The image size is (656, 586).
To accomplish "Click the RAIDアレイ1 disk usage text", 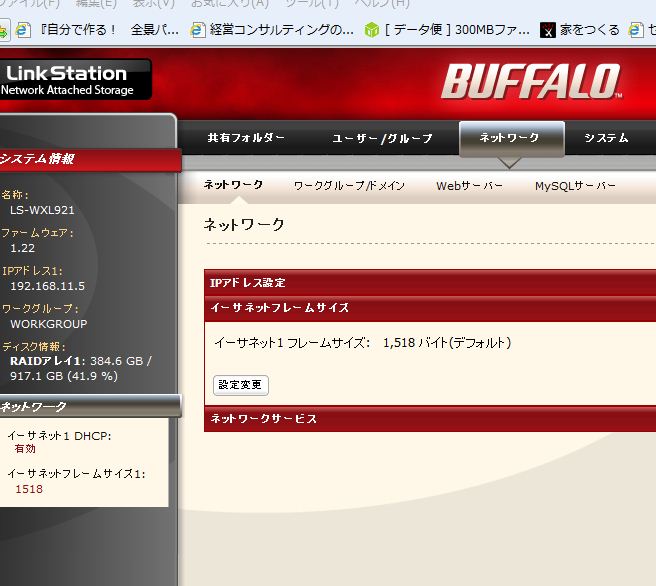I will coord(80,368).
